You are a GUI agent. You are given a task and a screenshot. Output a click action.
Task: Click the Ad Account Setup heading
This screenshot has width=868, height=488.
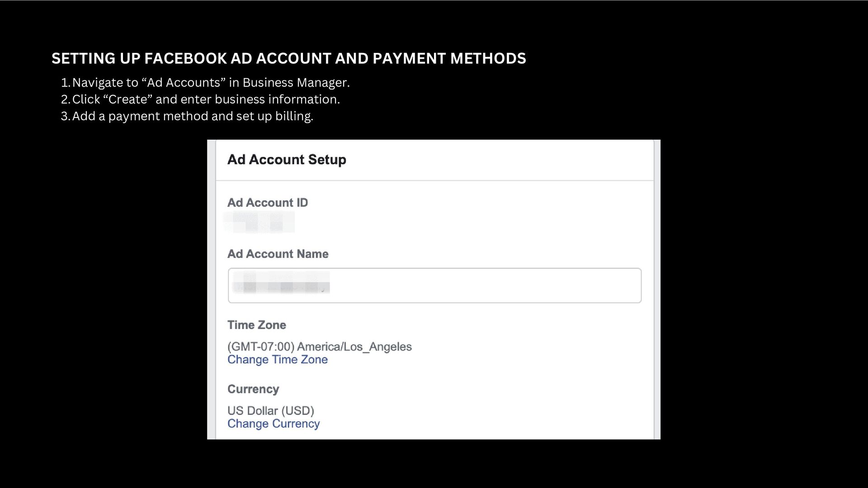pyautogui.click(x=287, y=160)
